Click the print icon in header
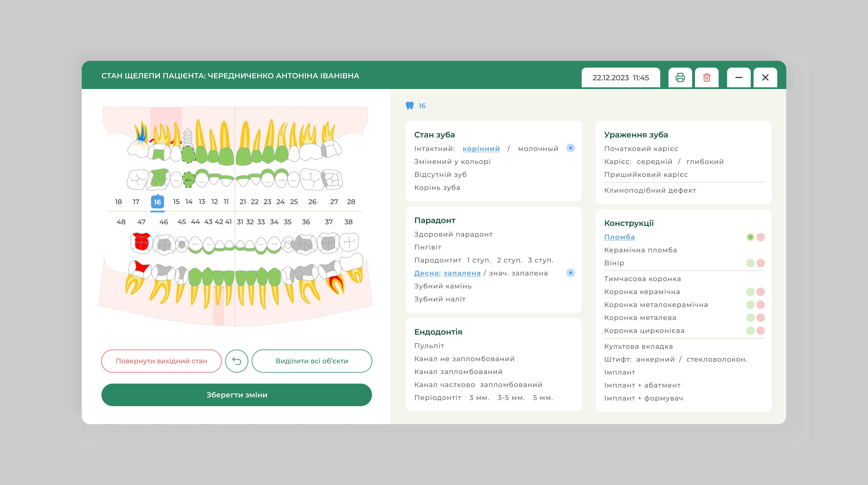This screenshot has width=868, height=485. [x=680, y=78]
